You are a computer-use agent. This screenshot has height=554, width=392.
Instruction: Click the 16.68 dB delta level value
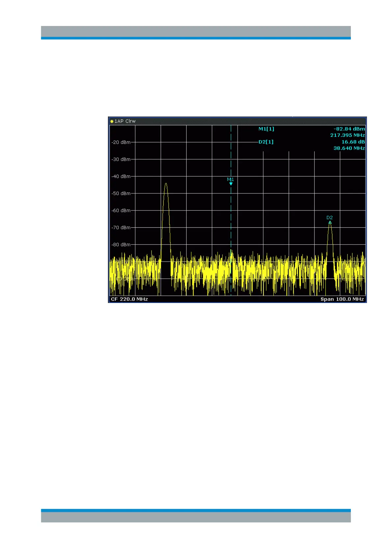point(353,142)
